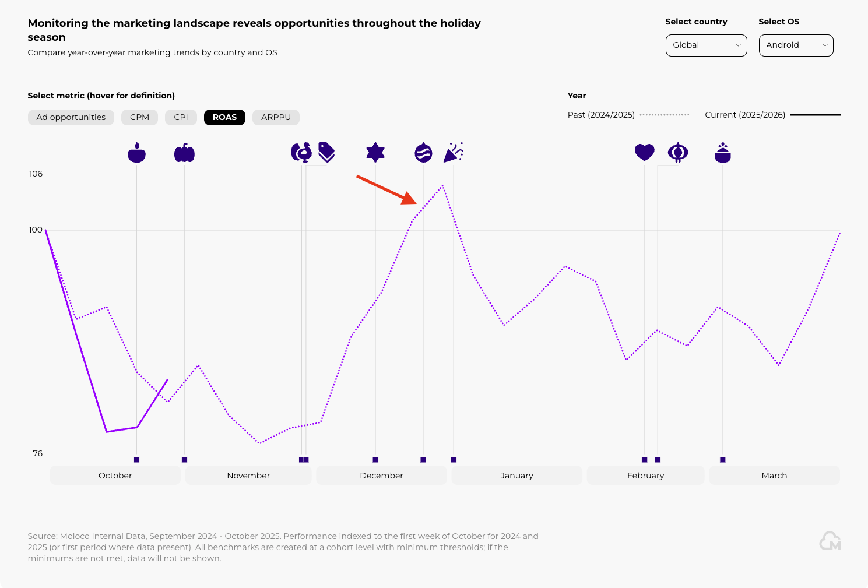Click the Lunar New Year lantern icon

coord(677,153)
